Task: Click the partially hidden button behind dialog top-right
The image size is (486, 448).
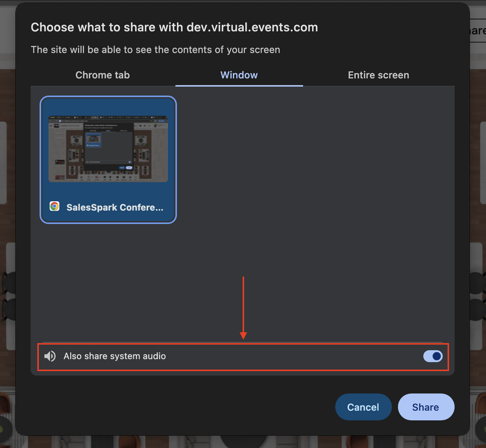Action: click(x=478, y=31)
